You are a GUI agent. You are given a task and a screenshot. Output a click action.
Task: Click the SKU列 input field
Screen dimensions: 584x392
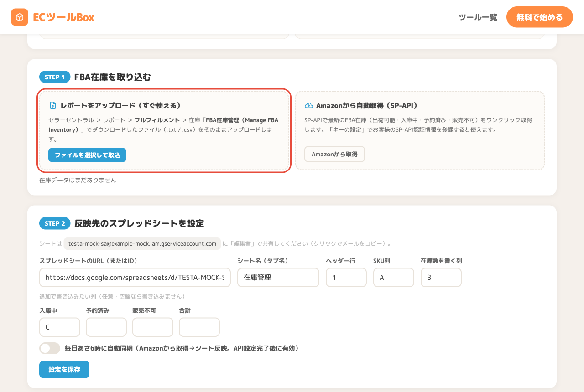click(394, 277)
